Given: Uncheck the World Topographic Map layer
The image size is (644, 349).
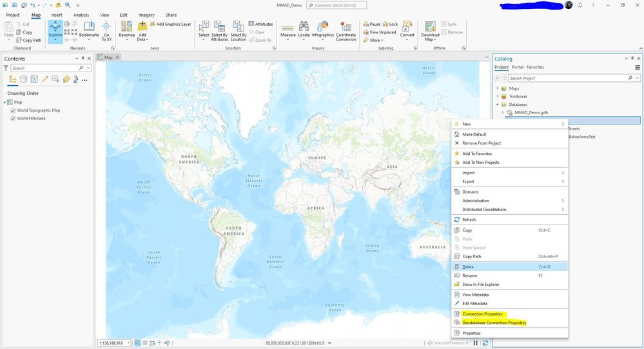Looking at the screenshot, I should coord(13,110).
